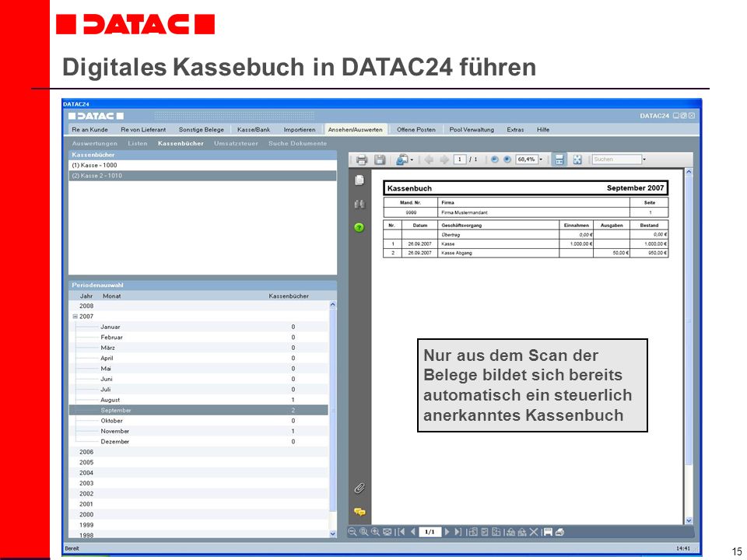Select the Ansehen/Auswerten menu tab

tap(355, 130)
